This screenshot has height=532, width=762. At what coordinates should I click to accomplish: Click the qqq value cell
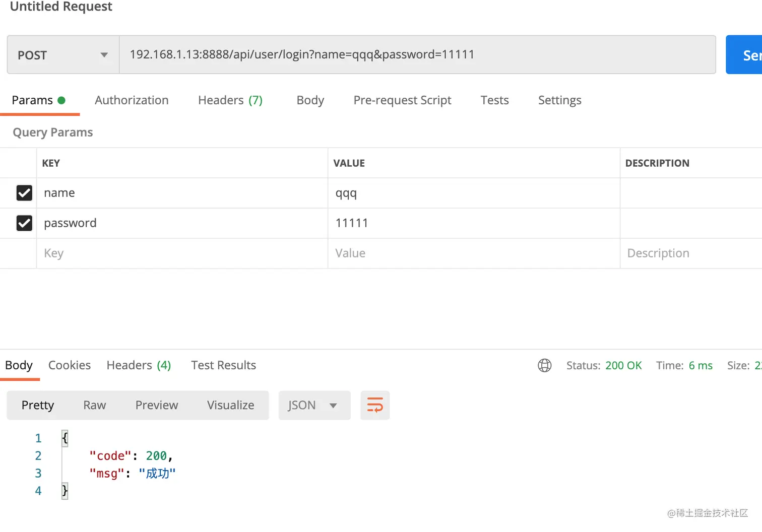[474, 193]
